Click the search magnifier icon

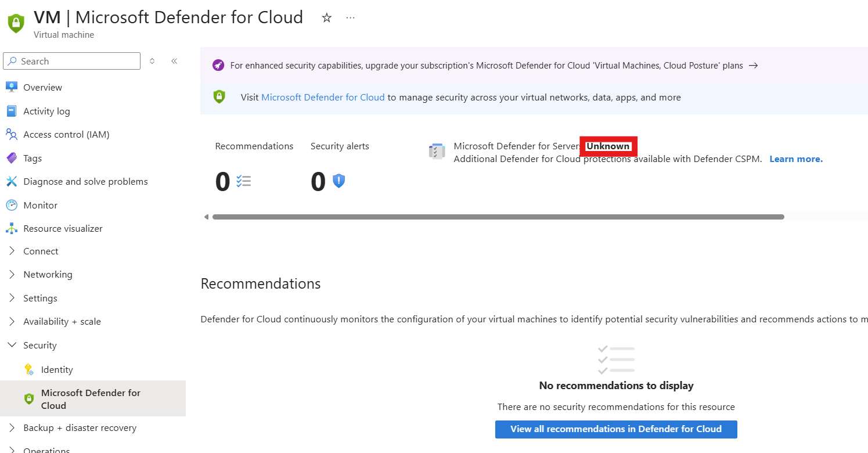pyautogui.click(x=12, y=61)
